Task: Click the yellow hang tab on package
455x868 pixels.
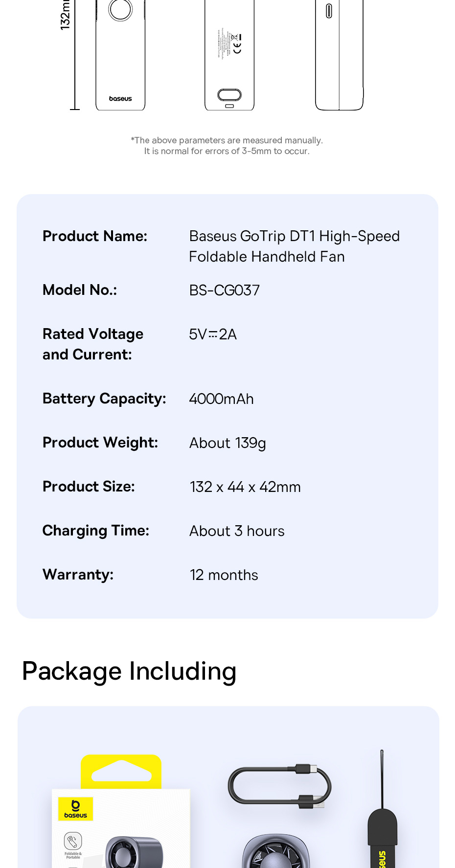Action: click(121, 771)
